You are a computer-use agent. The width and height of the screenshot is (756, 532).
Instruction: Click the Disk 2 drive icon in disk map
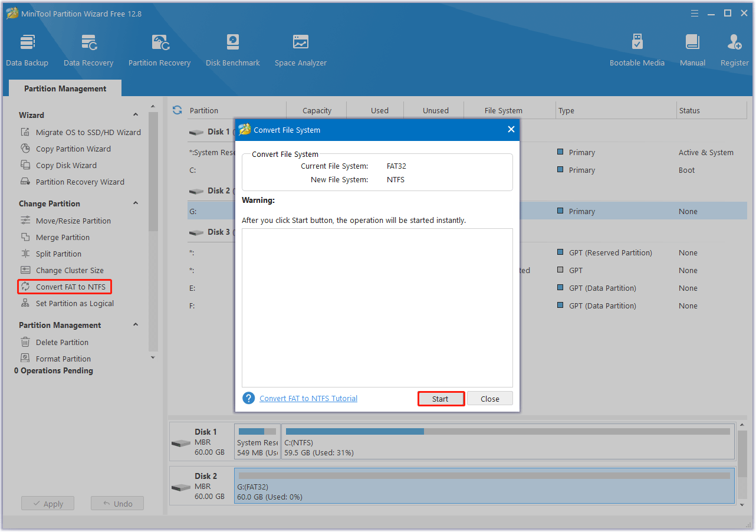[x=181, y=487]
